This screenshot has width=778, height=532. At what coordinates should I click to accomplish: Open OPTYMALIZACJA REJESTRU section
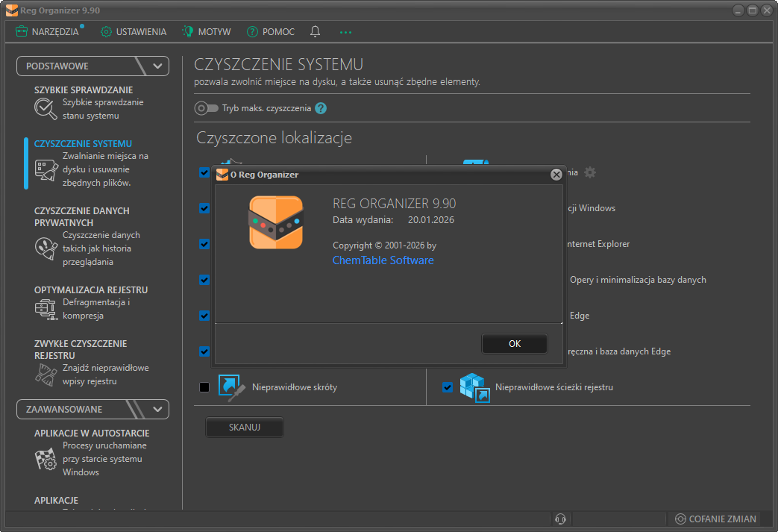[x=91, y=290]
